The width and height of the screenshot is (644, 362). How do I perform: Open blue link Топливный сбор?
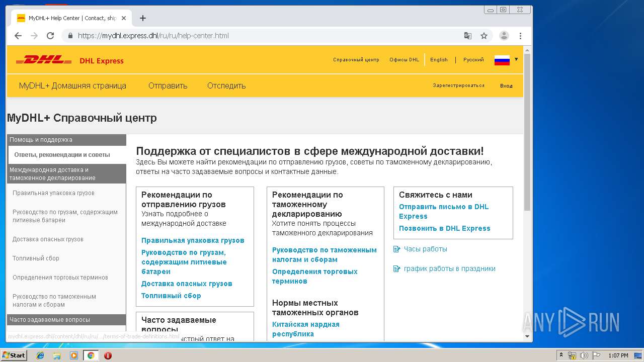pyautogui.click(x=171, y=296)
